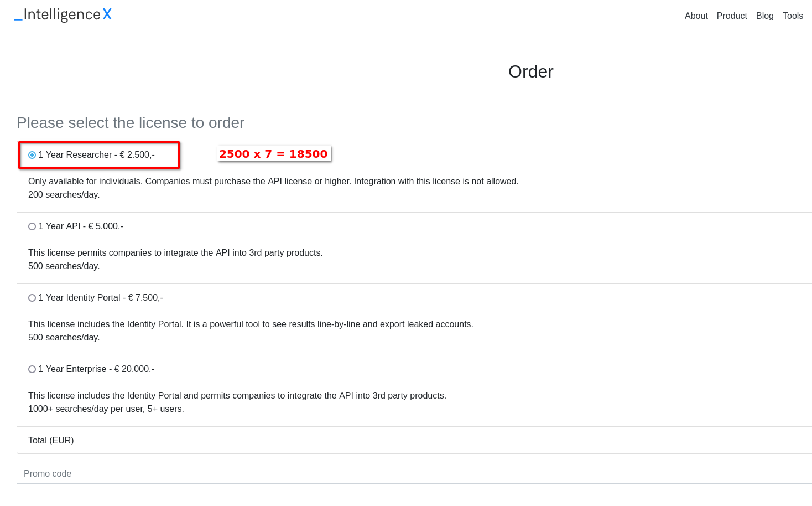The width and height of the screenshot is (812, 506).
Task: Open the About page
Action: click(x=696, y=16)
